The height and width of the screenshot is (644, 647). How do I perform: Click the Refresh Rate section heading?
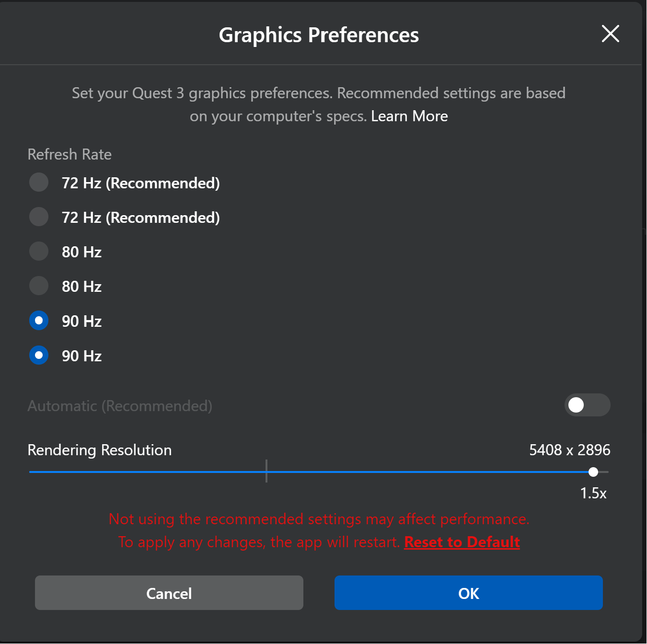tap(69, 154)
